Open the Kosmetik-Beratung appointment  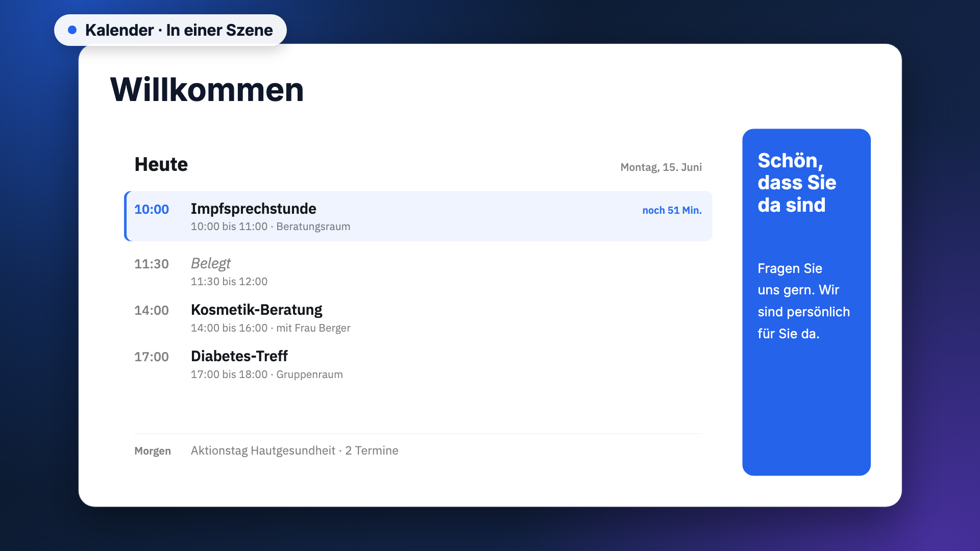pos(418,318)
